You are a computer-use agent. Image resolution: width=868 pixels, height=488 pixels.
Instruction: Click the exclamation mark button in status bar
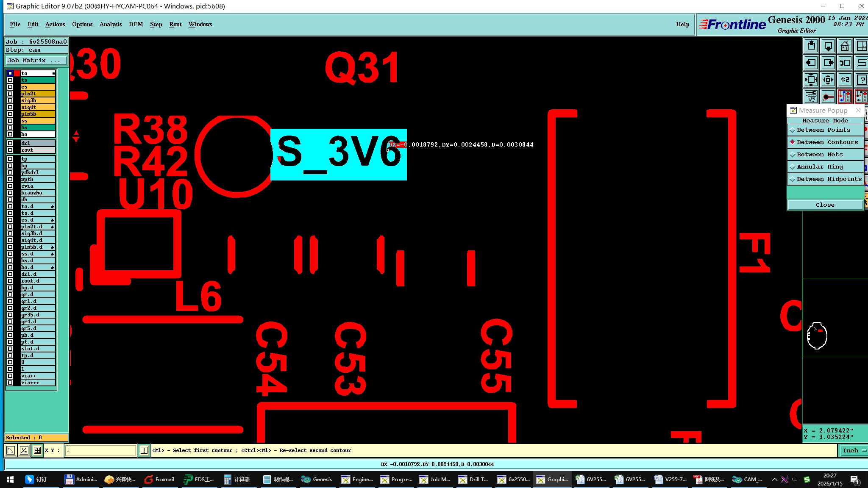pyautogui.click(x=144, y=450)
